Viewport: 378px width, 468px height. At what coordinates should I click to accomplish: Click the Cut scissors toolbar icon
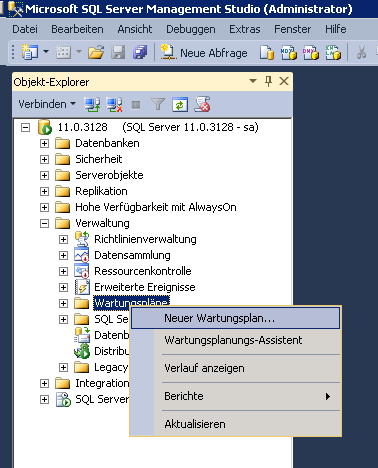click(x=361, y=53)
